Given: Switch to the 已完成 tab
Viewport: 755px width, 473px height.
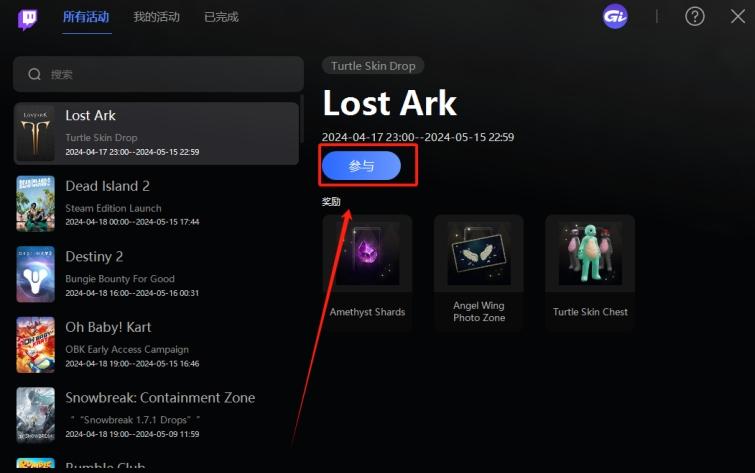Looking at the screenshot, I should click(x=221, y=17).
